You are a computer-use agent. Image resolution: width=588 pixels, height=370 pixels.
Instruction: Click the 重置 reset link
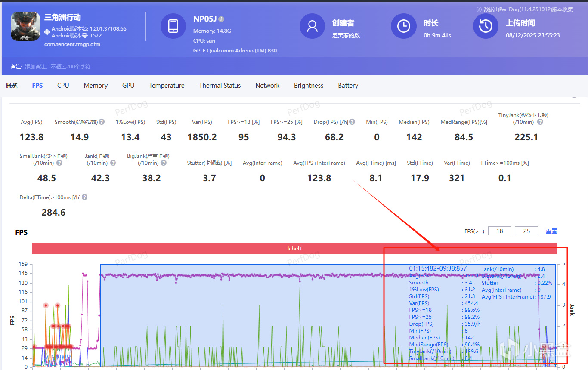coord(551,231)
